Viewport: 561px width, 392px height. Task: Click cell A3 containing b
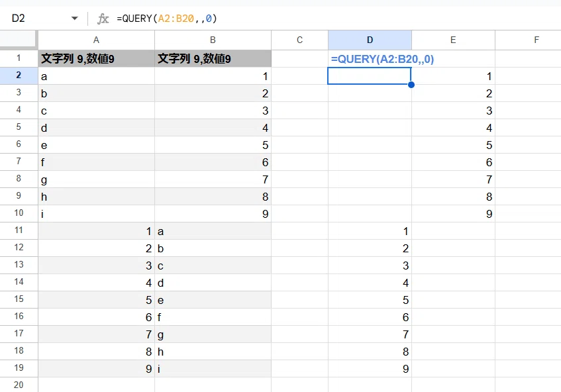click(96, 93)
